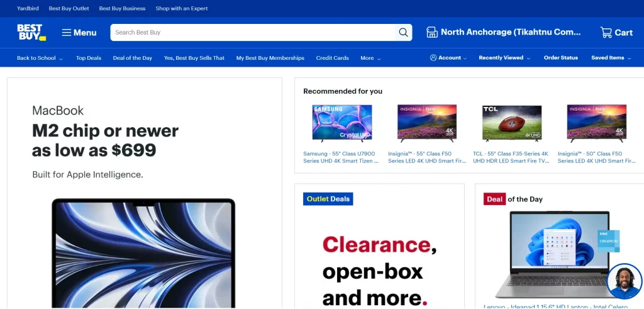The width and height of the screenshot is (644, 309).
Task: Click the red Deal badge
Action: pyautogui.click(x=494, y=199)
